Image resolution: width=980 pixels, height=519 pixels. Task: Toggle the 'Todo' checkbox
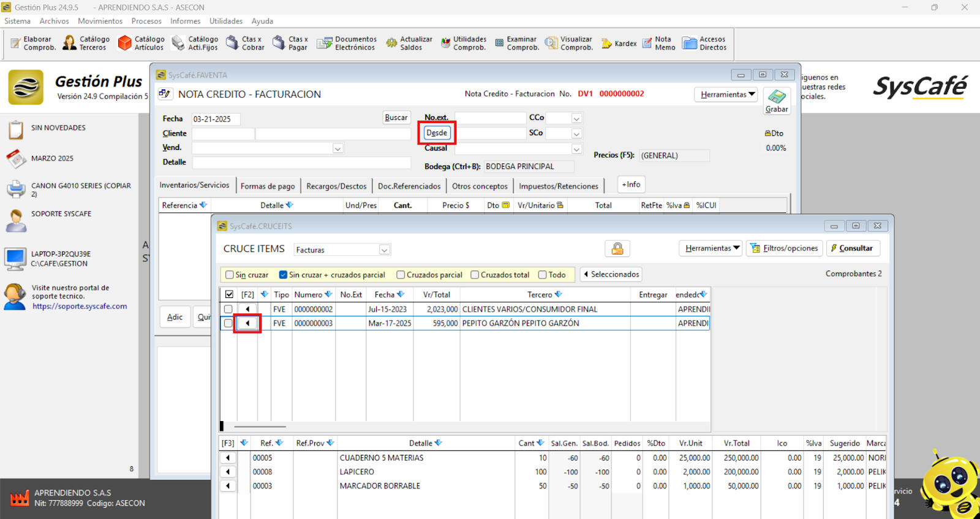[x=543, y=275]
